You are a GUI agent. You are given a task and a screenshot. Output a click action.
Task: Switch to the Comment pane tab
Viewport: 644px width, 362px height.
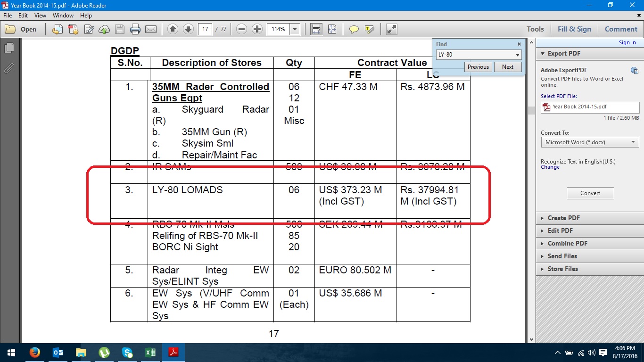pos(621,29)
